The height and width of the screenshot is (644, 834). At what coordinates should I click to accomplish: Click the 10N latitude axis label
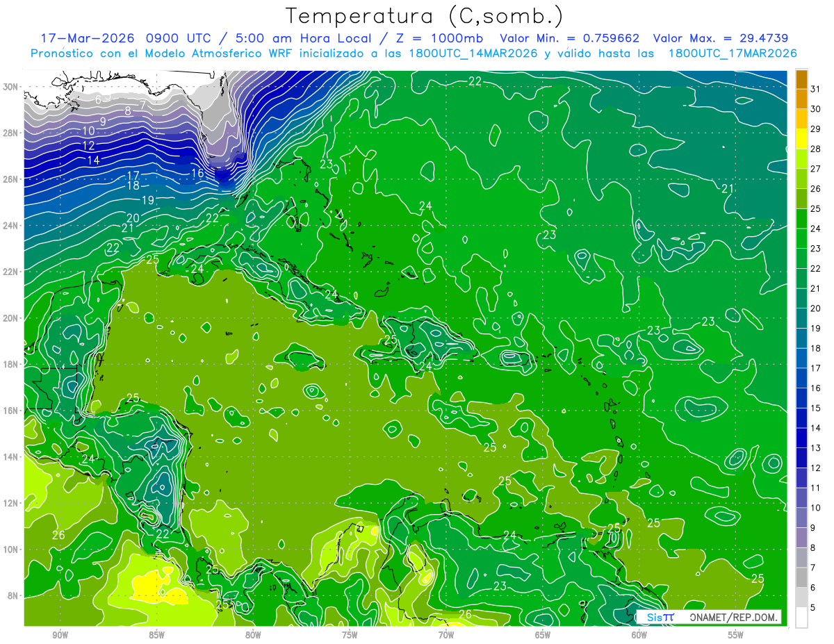point(12,549)
